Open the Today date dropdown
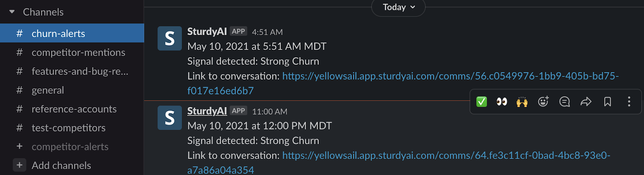644x175 pixels. (398, 7)
